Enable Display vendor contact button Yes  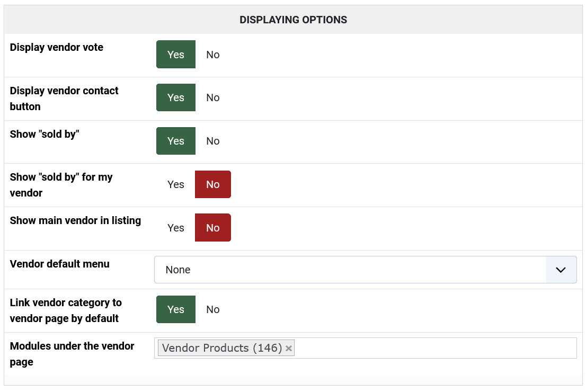click(176, 97)
